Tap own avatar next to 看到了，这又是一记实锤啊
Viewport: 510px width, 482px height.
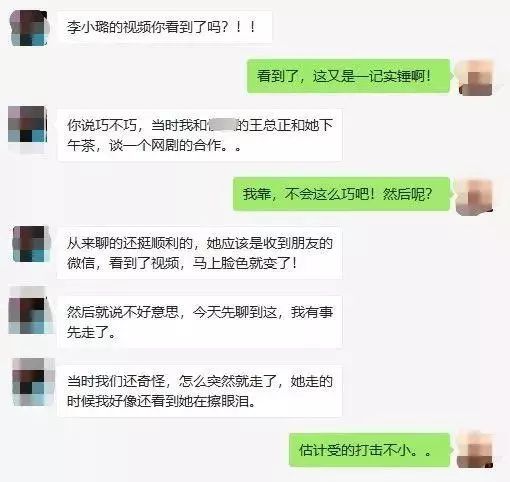point(475,78)
